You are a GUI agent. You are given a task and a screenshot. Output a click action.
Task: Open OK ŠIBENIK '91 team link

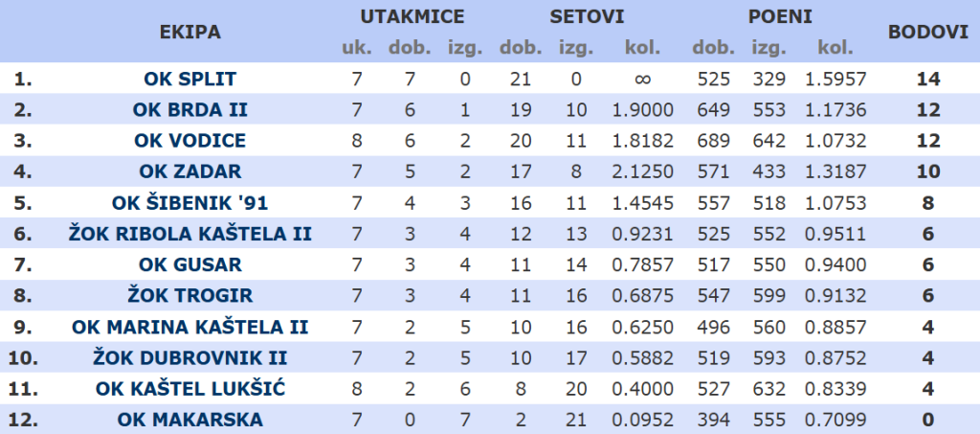(x=189, y=203)
